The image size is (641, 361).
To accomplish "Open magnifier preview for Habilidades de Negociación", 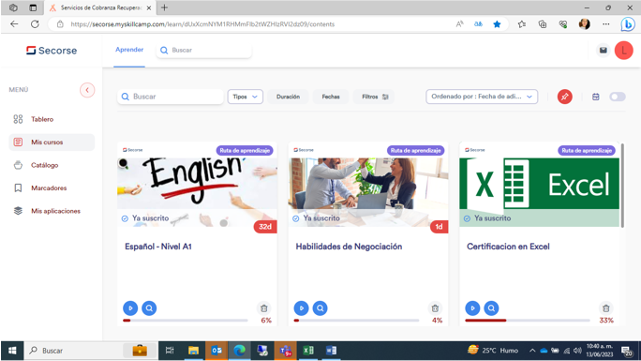I will click(x=320, y=308).
